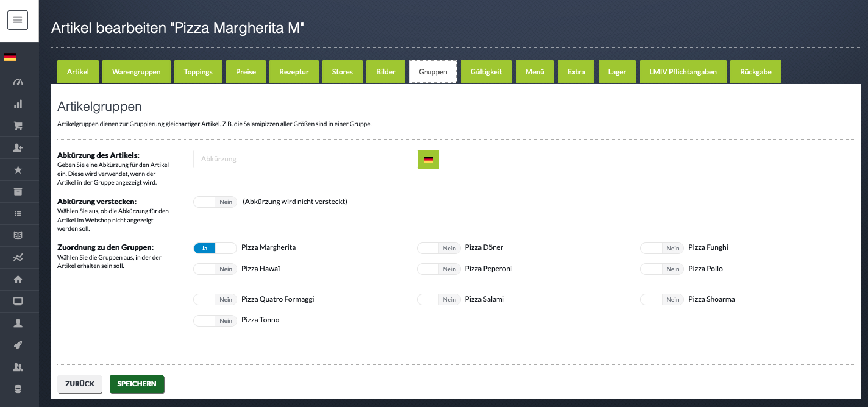Viewport: 868px width, 407px height.
Task: Click the German flag button beside Abkürzung field
Action: tap(428, 159)
